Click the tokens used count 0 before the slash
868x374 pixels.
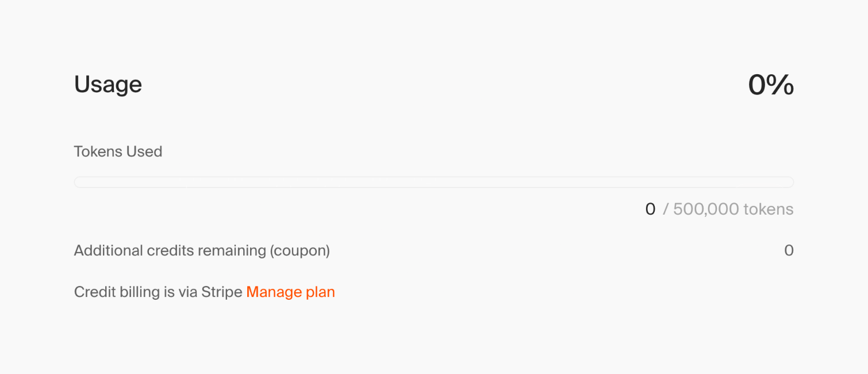(650, 209)
